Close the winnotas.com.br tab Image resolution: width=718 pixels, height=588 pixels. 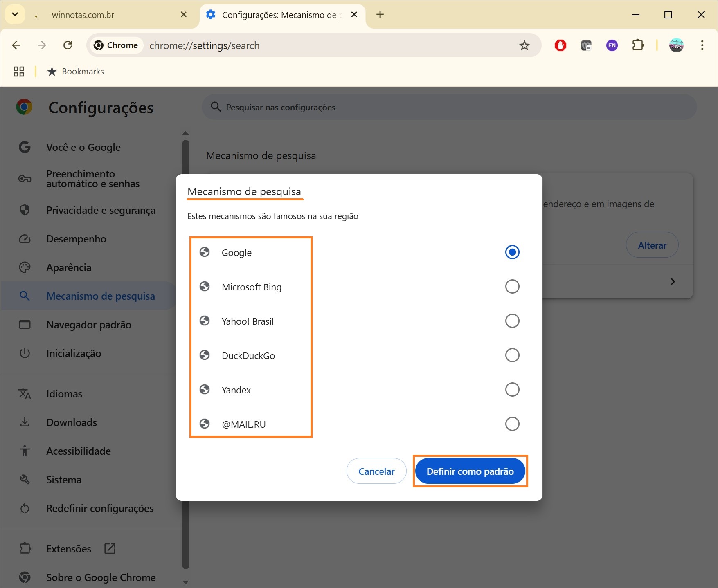pyautogui.click(x=184, y=15)
